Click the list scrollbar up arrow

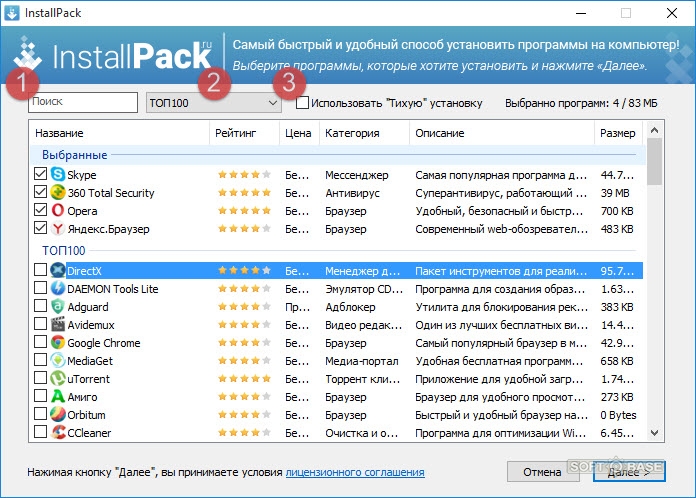pyautogui.click(x=654, y=130)
